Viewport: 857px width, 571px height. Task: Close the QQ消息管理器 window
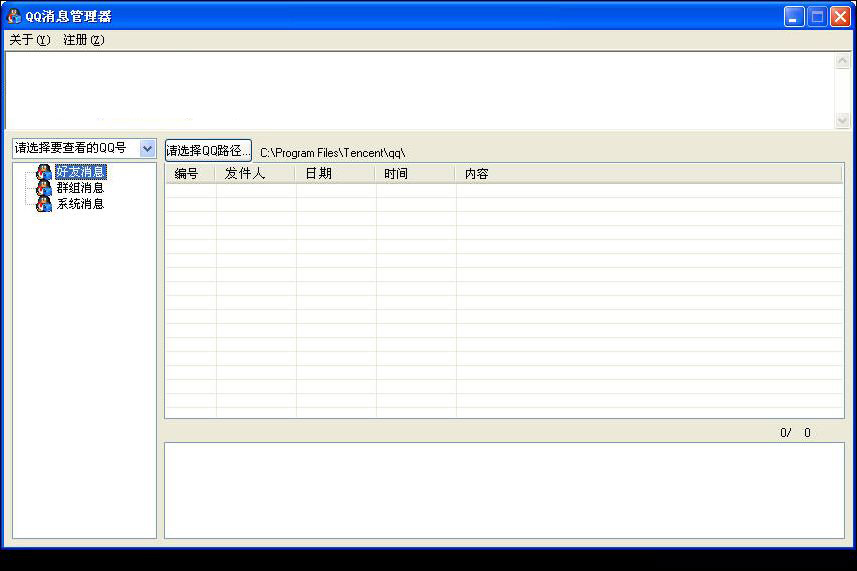840,17
